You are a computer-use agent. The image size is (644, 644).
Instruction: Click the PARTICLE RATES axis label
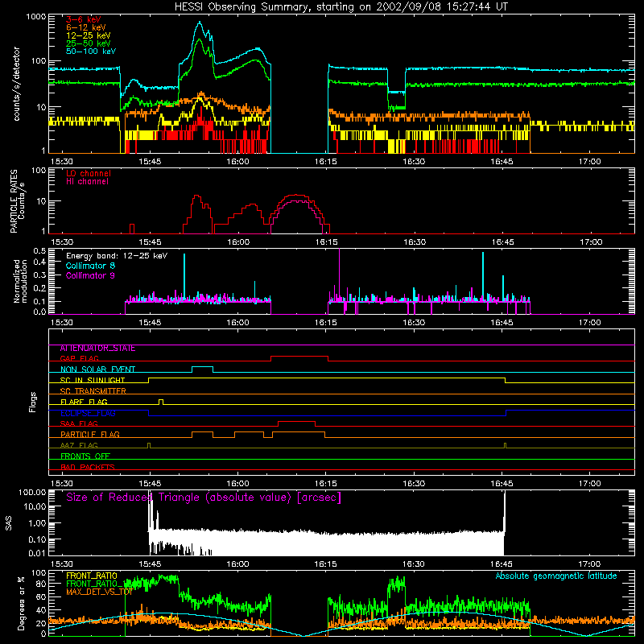point(14,201)
